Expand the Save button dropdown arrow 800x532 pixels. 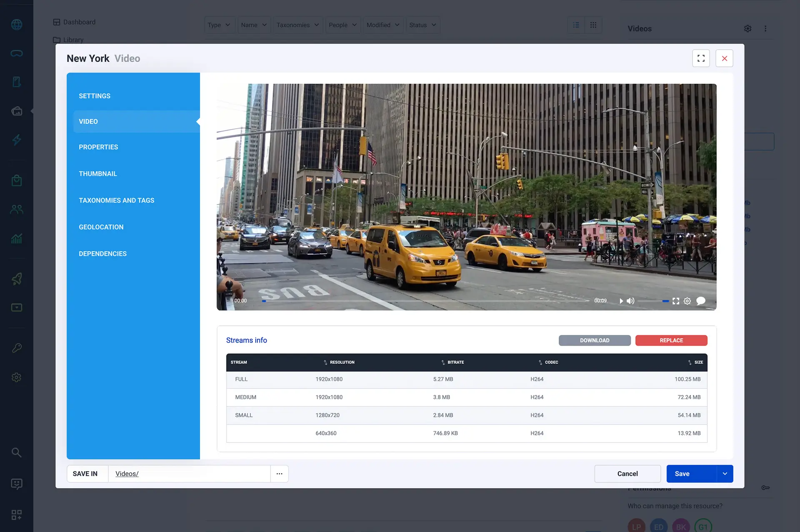pyautogui.click(x=725, y=474)
